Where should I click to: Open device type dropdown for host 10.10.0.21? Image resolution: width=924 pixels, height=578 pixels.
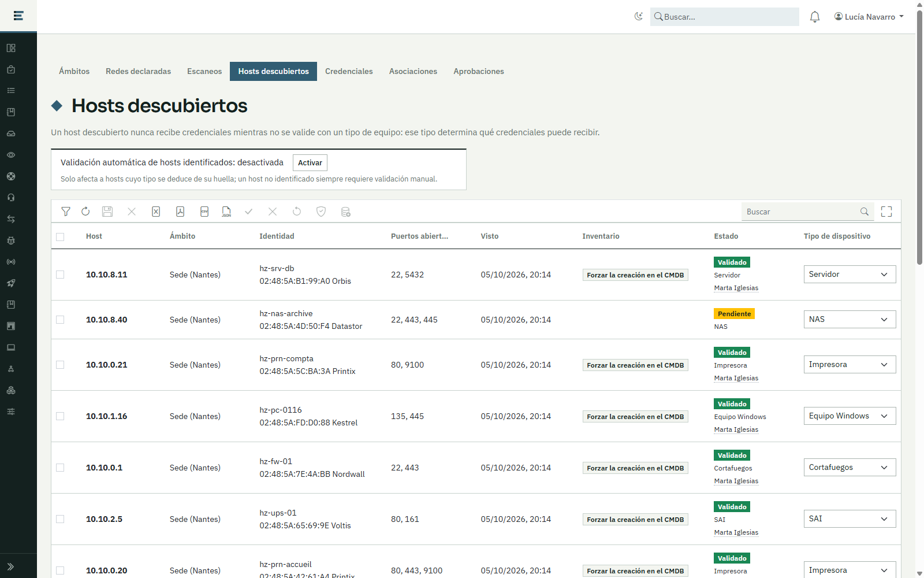[850, 365]
